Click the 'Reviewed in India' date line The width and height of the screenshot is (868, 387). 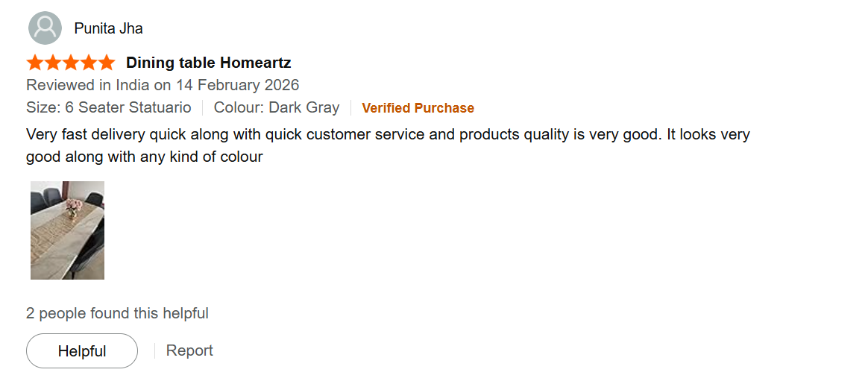163,85
